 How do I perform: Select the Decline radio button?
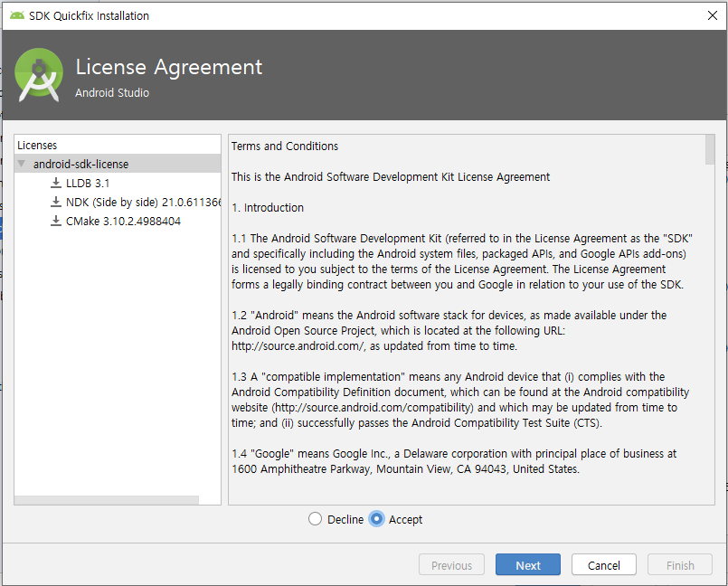point(315,519)
